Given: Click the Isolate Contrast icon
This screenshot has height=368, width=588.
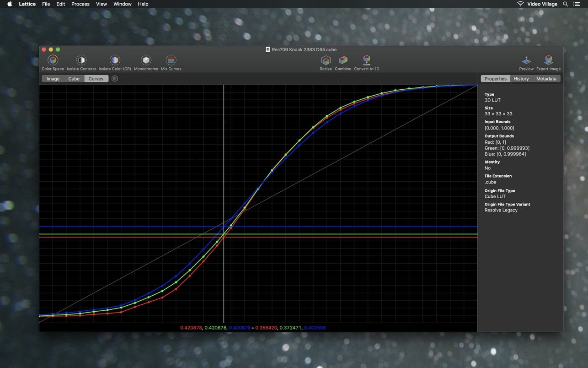Looking at the screenshot, I should tap(81, 60).
